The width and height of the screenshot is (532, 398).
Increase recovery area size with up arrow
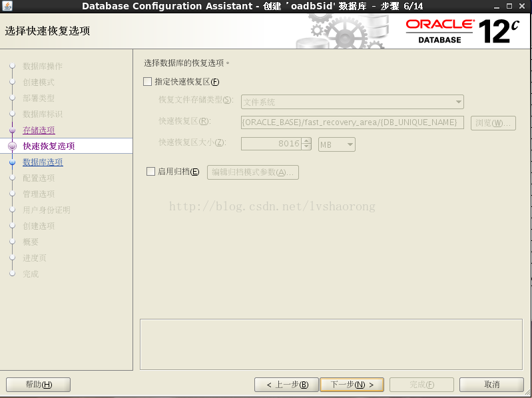(306, 140)
